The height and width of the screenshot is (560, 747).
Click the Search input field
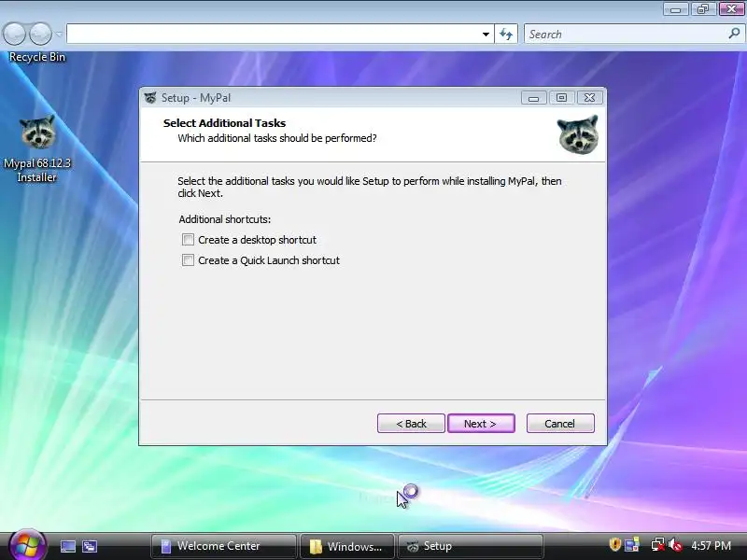pyautogui.click(x=625, y=34)
